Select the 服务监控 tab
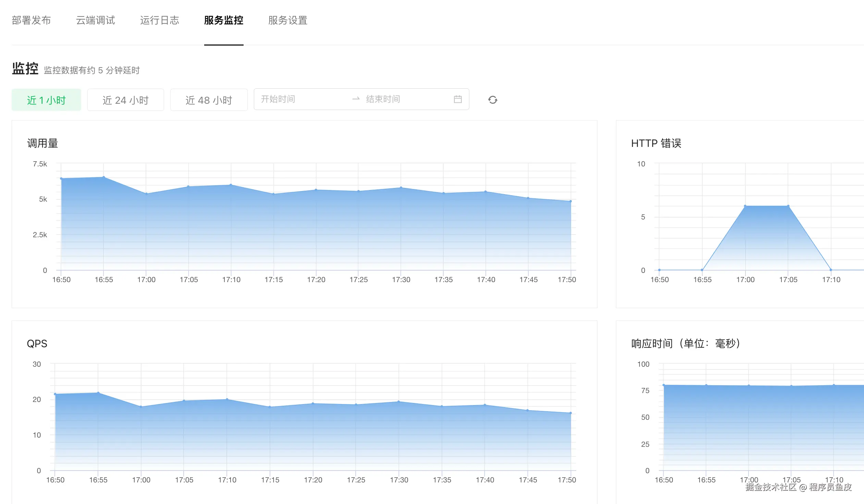Screen dimensions: 864x504 tap(224, 21)
